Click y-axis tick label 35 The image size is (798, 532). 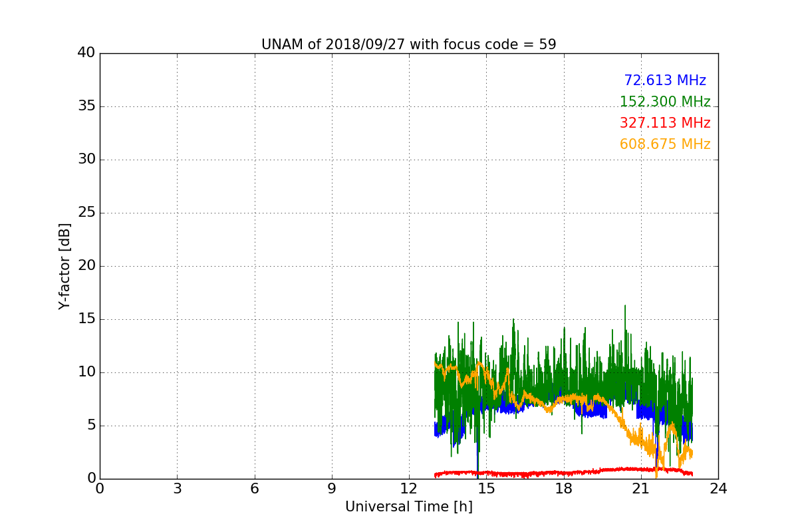point(86,106)
